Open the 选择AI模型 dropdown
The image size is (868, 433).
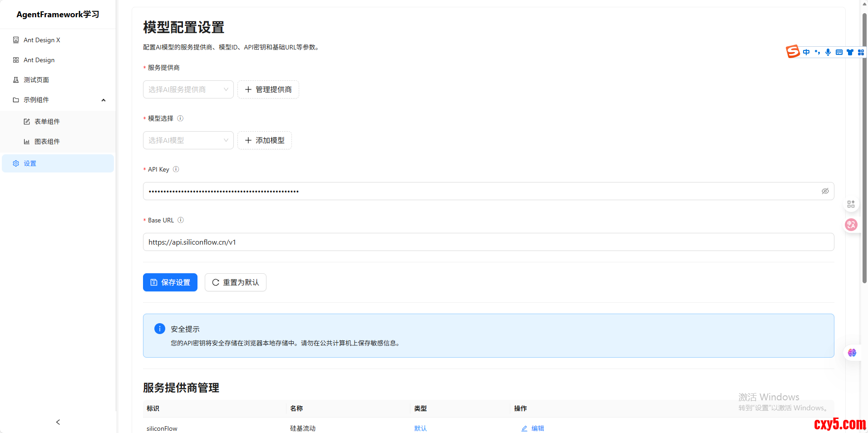pos(188,140)
